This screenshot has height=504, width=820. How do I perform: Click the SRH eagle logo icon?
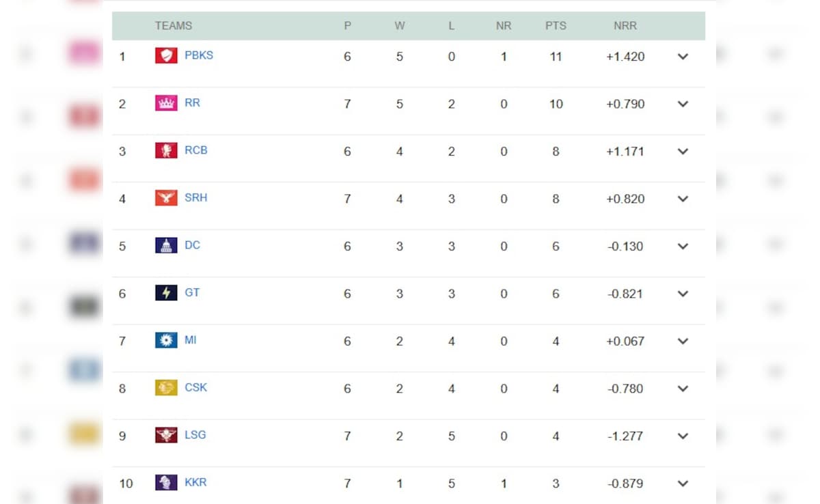tap(166, 198)
